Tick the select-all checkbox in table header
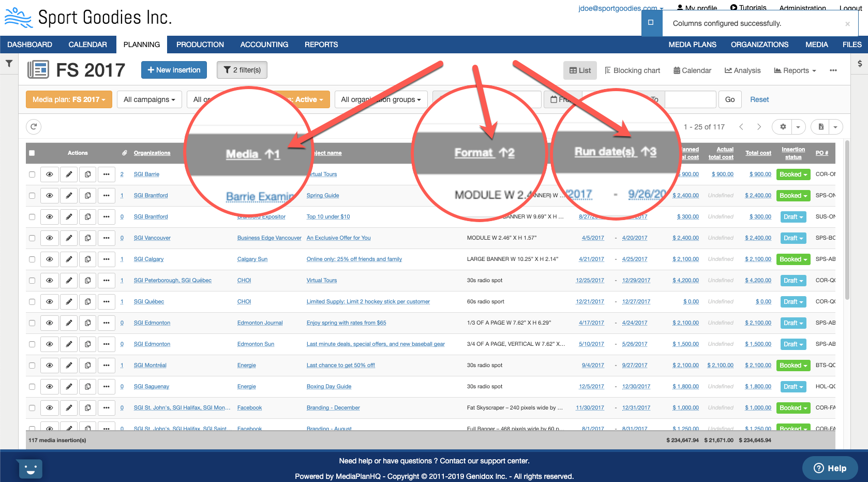The width and height of the screenshot is (868, 482). pyautogui.click(x=32, y=153)
